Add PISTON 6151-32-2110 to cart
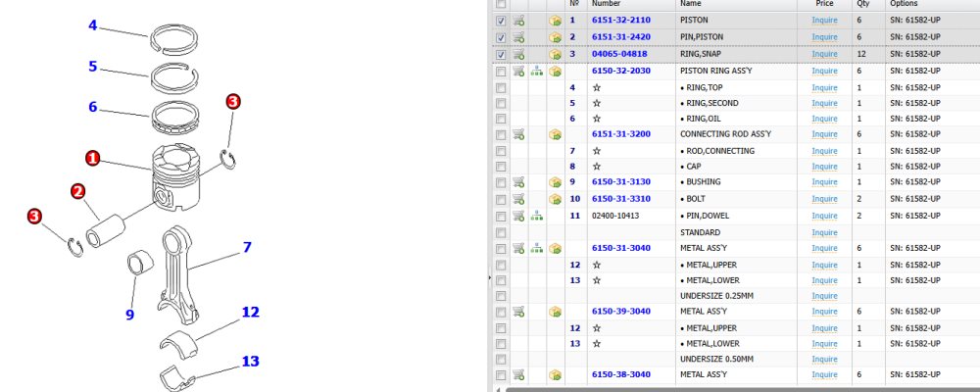This screenshot has width=980, height=392. (518, 21)
